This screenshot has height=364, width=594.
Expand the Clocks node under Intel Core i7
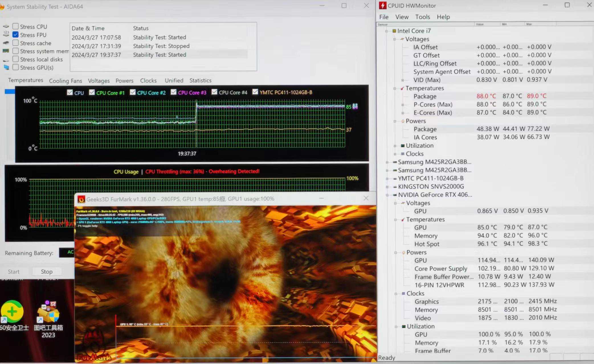coord(395,154)
